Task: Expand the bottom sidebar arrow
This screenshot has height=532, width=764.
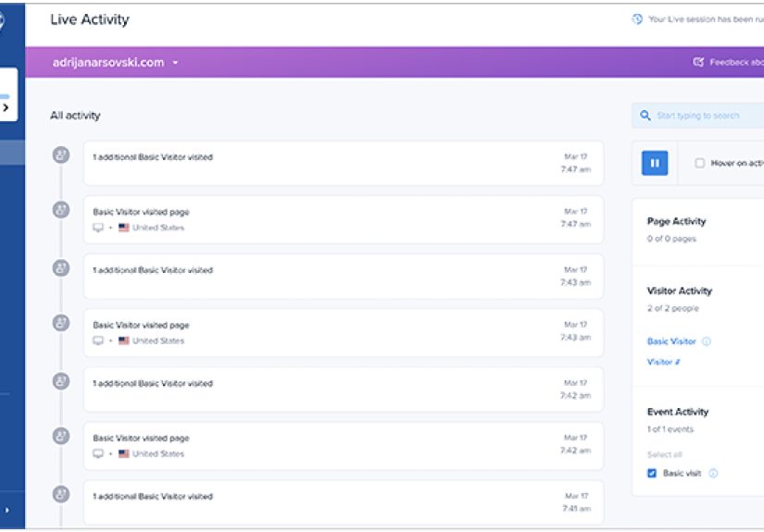Action: click(6, 510)
